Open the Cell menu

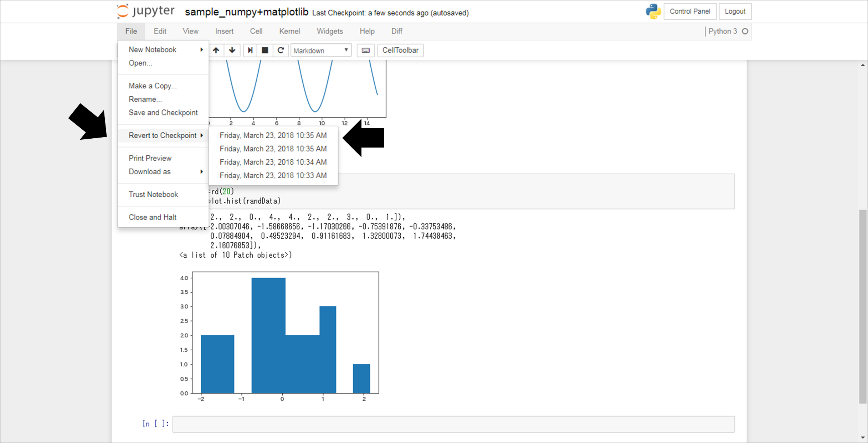(256, 31)
